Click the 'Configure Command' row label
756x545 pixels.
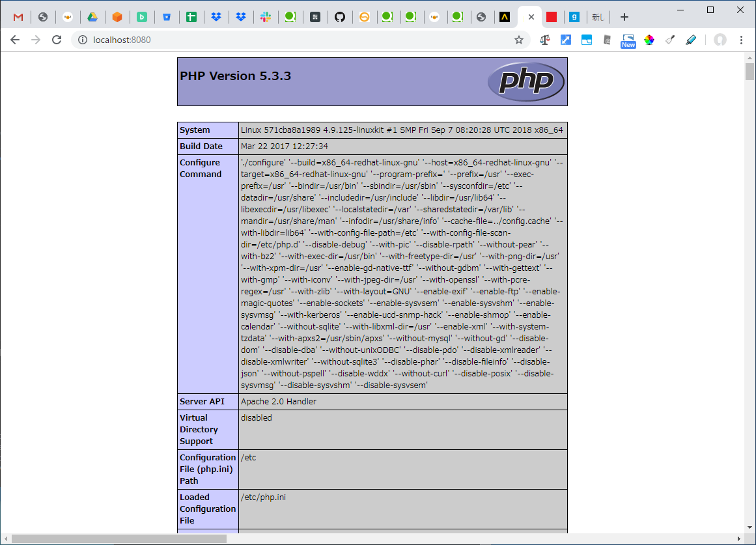[201, 169]
